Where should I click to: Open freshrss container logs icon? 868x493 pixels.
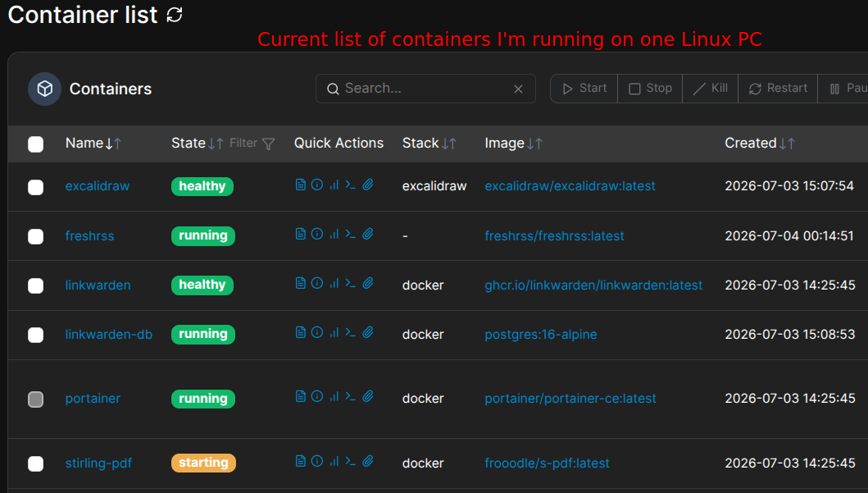coord(301,234)
